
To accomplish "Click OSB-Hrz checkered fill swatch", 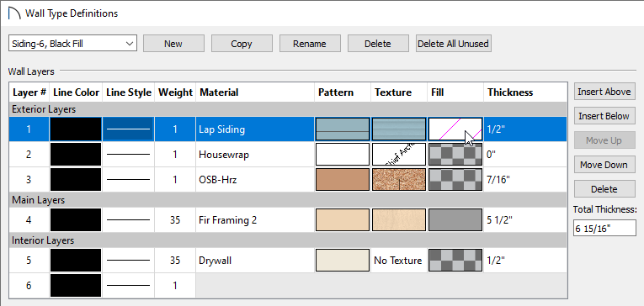I will click(455, 179).
